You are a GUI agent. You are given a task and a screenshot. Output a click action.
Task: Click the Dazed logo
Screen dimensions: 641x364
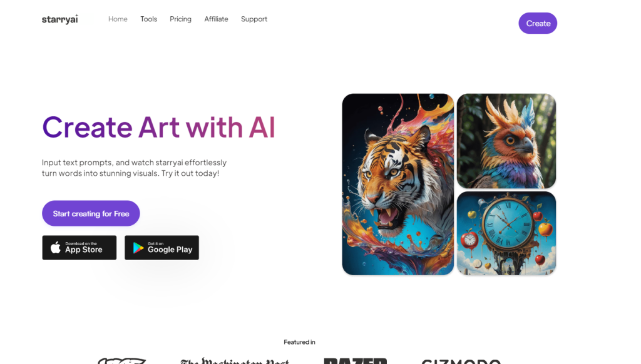[356, 361]
